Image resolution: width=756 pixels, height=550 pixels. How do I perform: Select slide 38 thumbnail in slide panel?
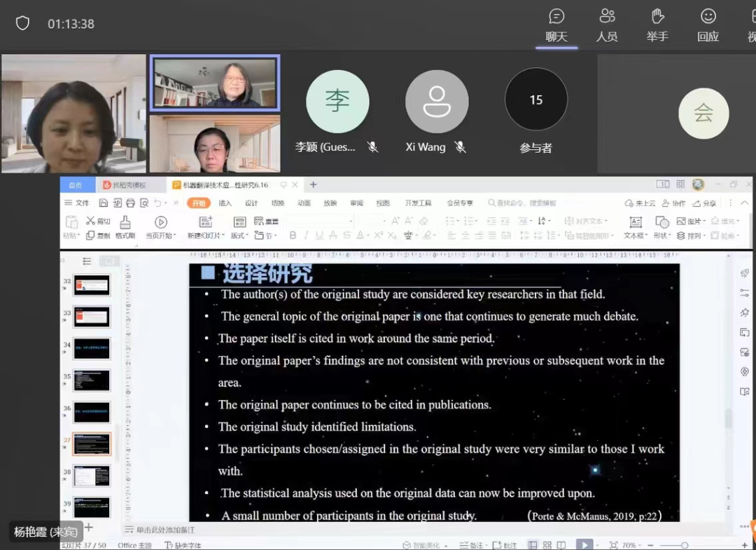(x=92, y=476)
